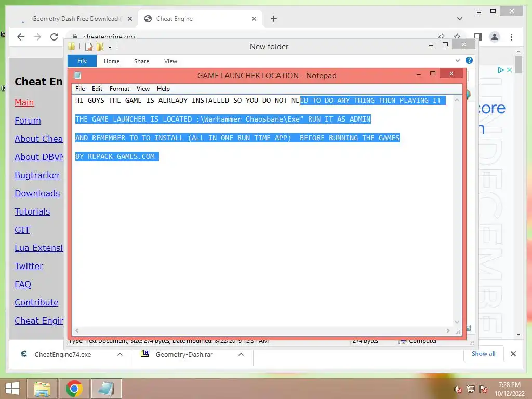Close the Chrome downloads bar
Screen dimensions: 532x399
pyautogui.click(x=513, y=354)
